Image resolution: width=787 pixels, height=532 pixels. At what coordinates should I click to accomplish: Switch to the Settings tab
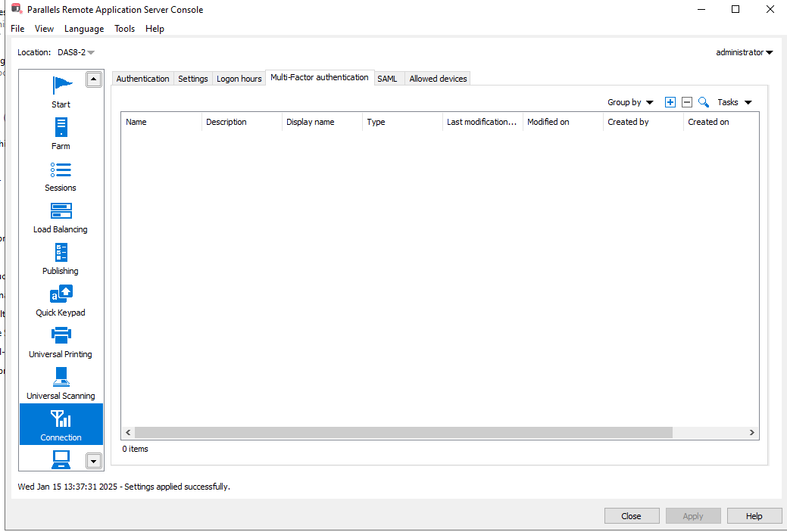click(192, 79)
